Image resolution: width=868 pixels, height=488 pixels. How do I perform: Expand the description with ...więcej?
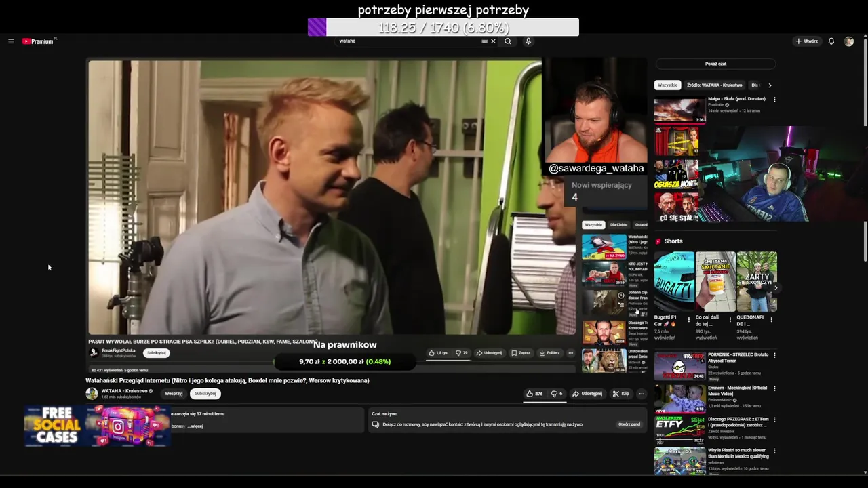(x=195, y=426)
